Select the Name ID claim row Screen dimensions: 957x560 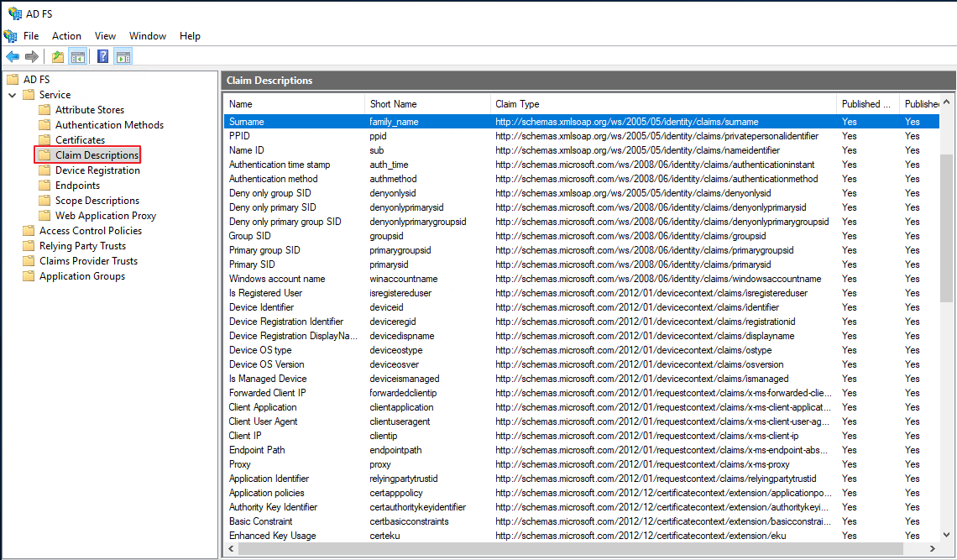581,150
